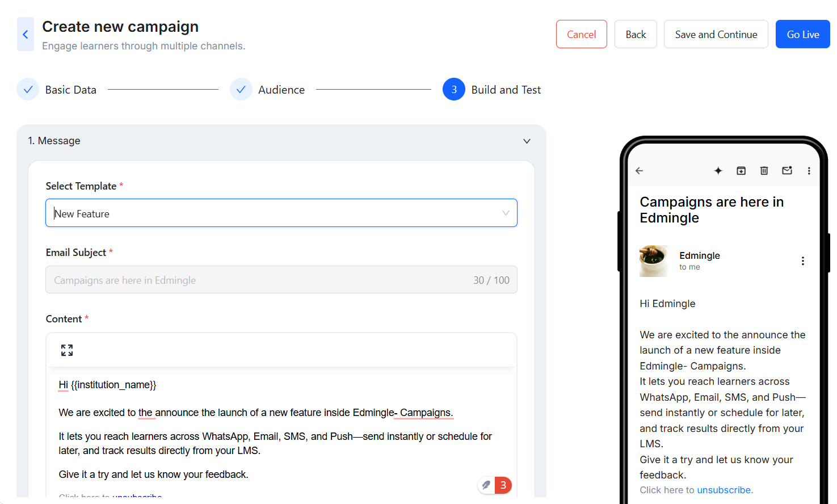
Task: Click "Give it a try" line in editor
Action: click(153, 474)
